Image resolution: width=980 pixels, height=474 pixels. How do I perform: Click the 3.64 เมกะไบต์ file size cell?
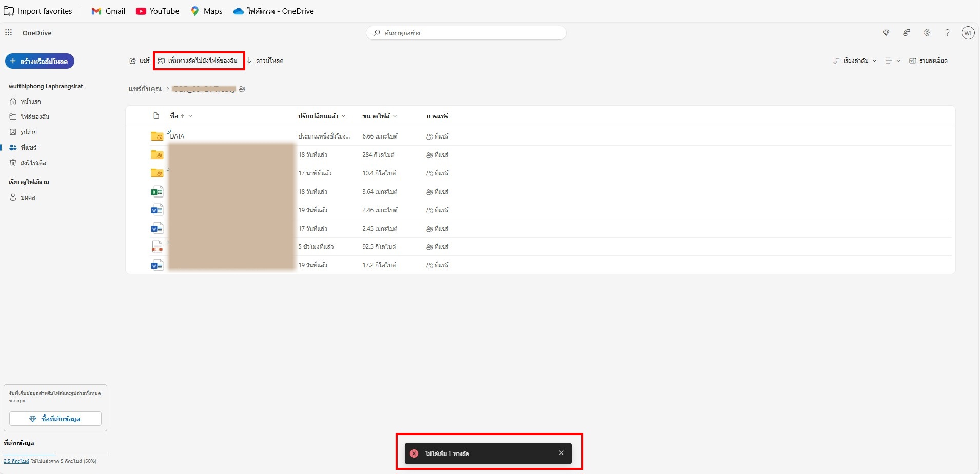pos(380,192)
